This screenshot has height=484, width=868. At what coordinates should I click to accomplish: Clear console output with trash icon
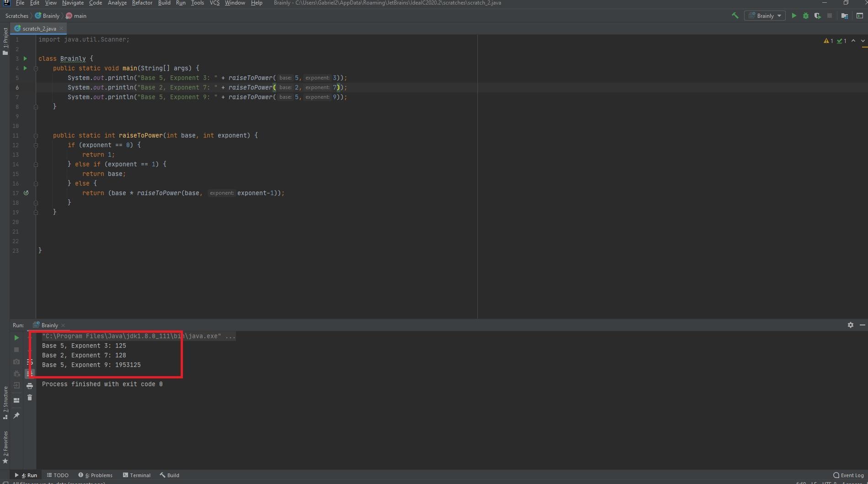(30, 398)
